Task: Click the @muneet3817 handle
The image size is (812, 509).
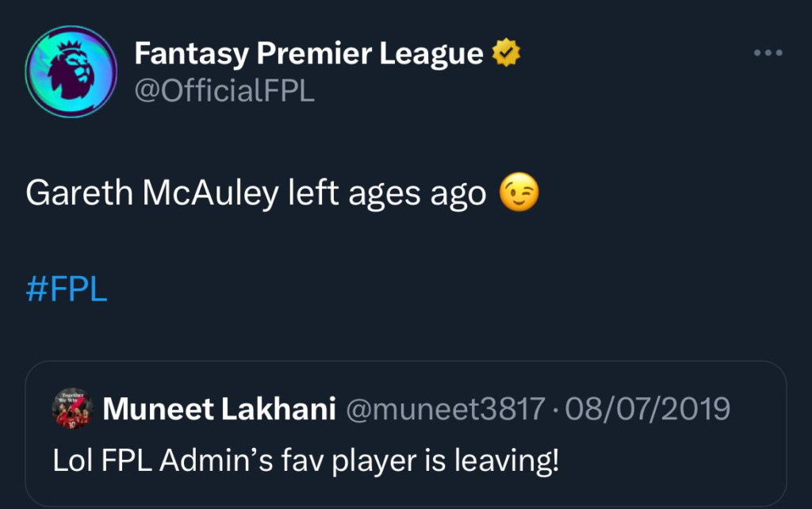Action: point(442,409)
